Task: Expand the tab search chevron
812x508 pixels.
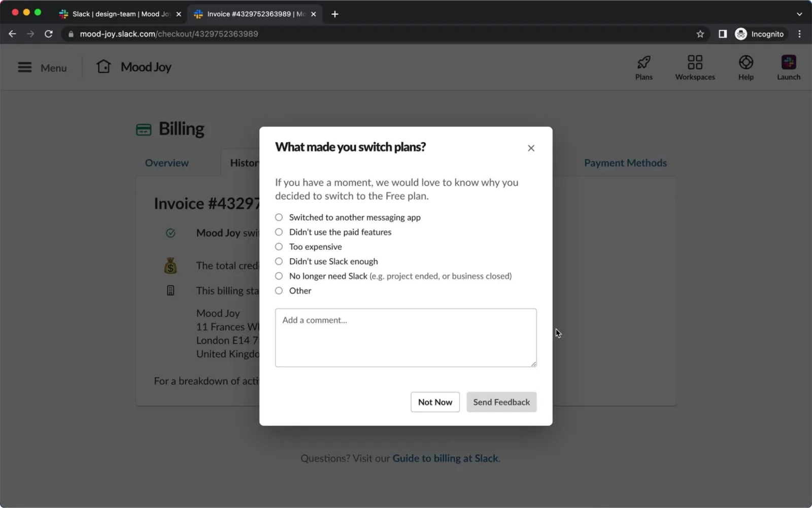Action: (x=799, y=14)
